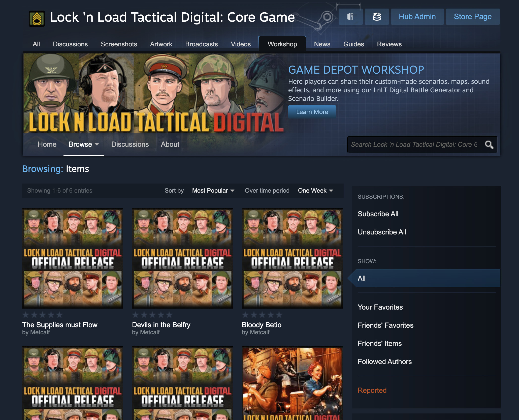The width and height of the screenshot is (519, 420).
Task: Switch to the Workshop tab
Action: [282, 44]
